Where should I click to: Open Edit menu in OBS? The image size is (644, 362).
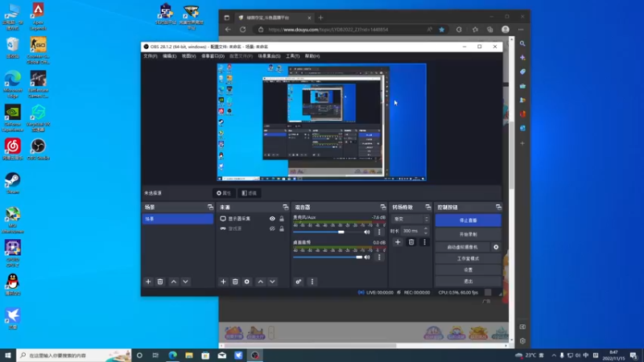(x=169, y=56)
